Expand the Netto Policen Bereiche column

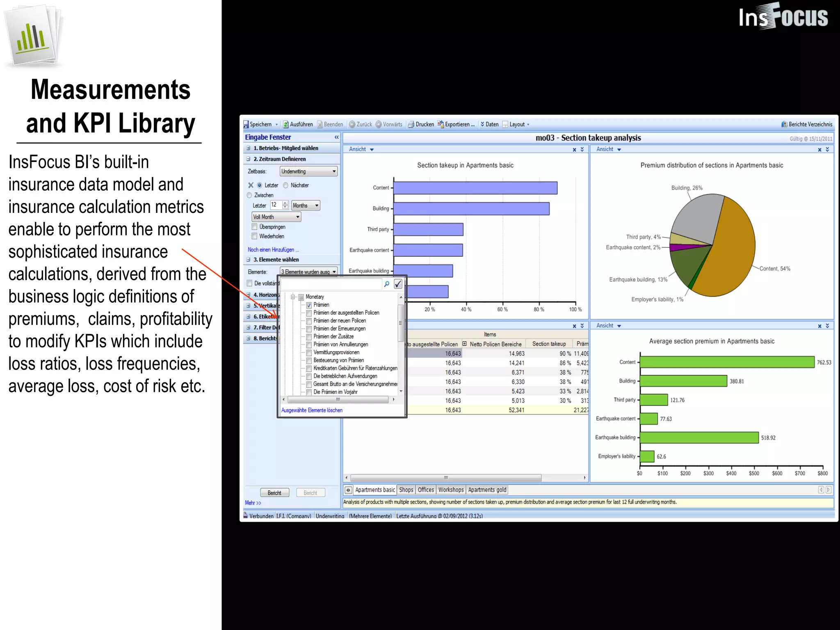[464, 344]
